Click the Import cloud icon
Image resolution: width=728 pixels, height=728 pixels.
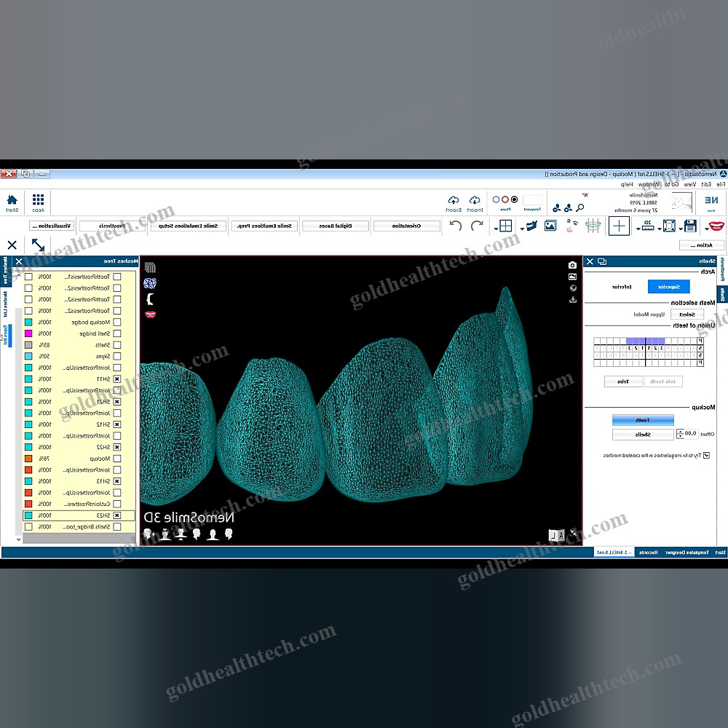tap(475, 200)
